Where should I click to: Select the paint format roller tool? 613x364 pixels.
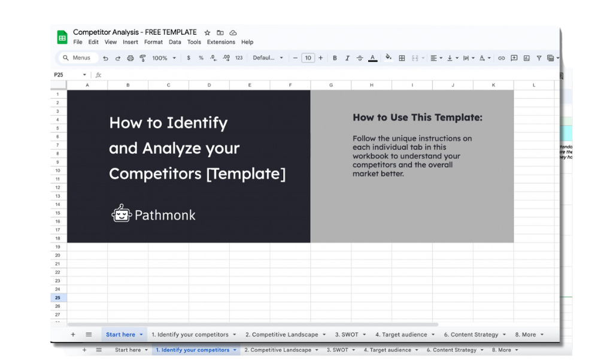point(142,58)
